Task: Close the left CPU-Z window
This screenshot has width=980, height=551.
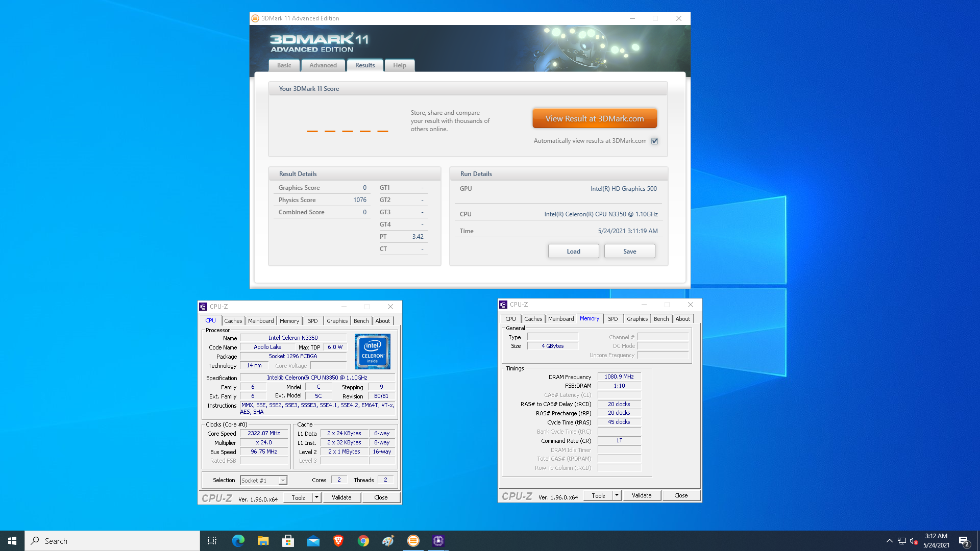Action: tap(390, 307)
